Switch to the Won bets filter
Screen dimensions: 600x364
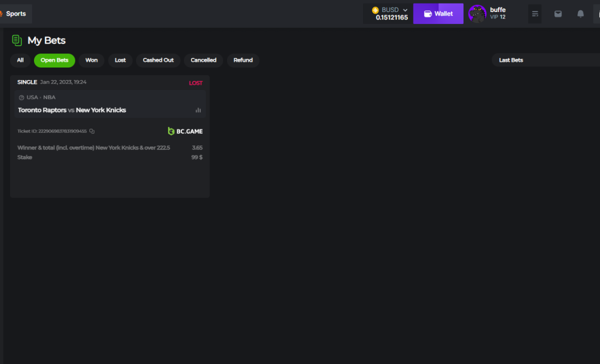(x=91, y=60)
